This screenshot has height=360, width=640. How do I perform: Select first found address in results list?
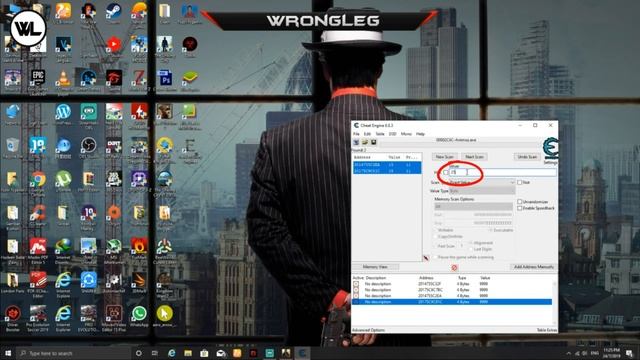[387, 165]
